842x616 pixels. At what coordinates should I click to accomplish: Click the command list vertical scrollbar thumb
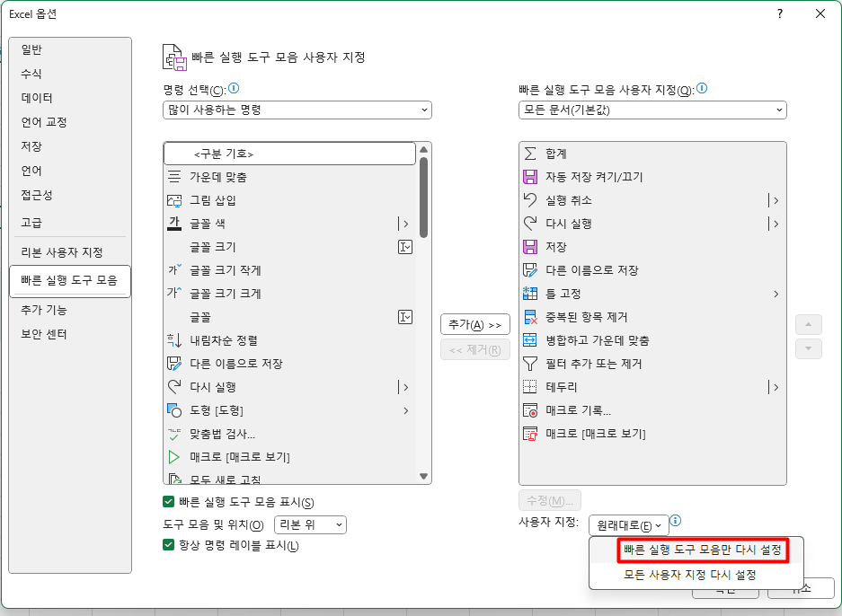point(423,198)
